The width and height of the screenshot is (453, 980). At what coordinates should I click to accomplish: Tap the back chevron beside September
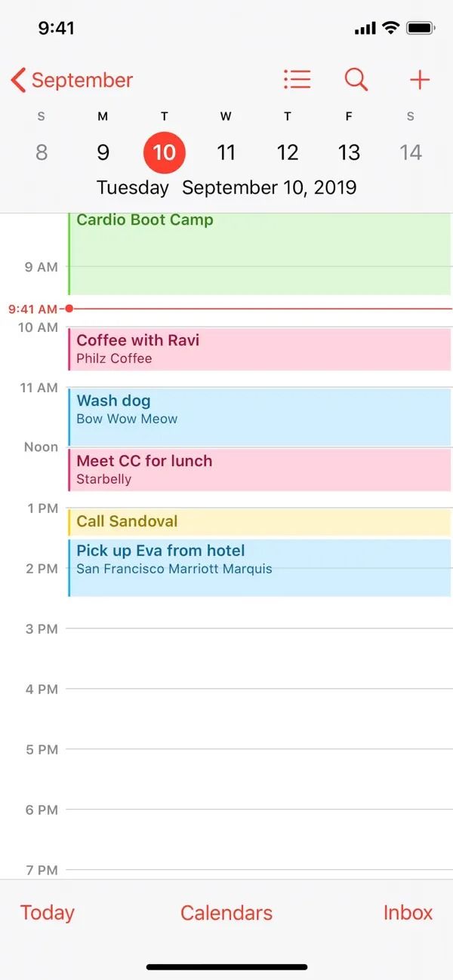(17, 79)
